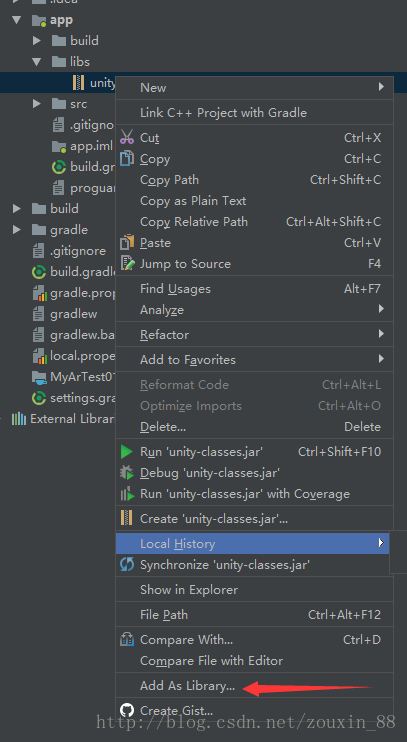The height and width of the screenshot is (742, 407).
Task: Select the External Libraries node
Action: tap(63, 419)
